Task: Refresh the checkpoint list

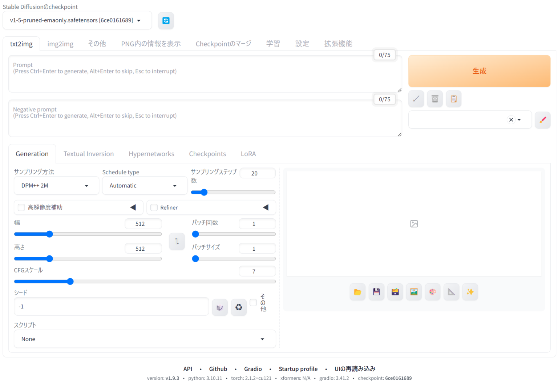Action: coord(166,21)
